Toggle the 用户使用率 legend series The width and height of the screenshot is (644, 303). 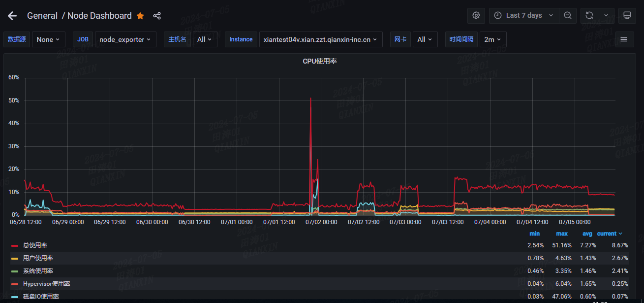coord(38,258)
